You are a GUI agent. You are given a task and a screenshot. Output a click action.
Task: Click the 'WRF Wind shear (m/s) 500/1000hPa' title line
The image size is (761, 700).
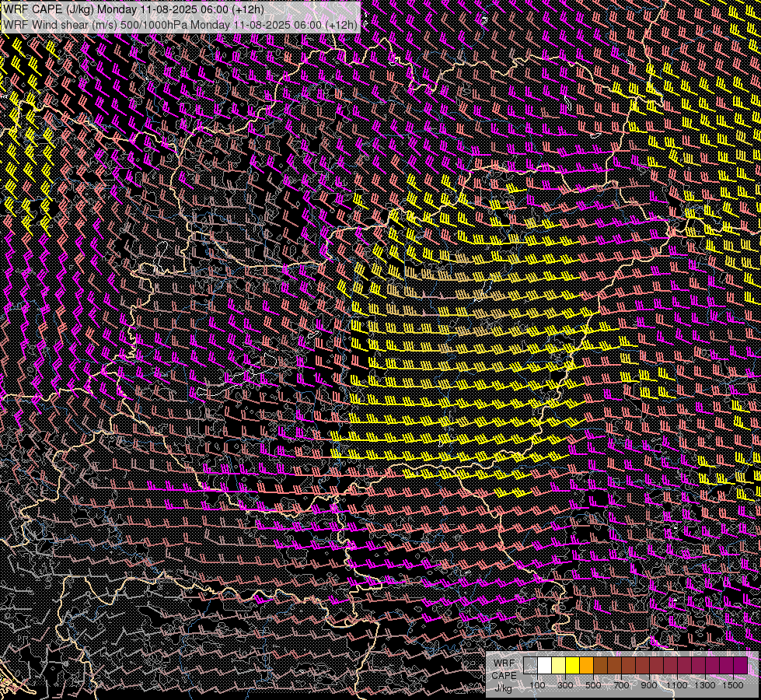pyautogui.click(x=180, y=24)
